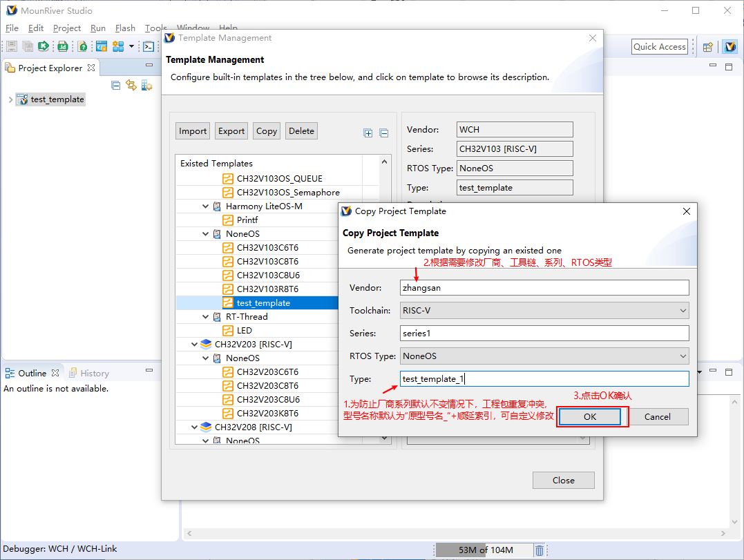
Task: Open the Flash menu
Action: (125, 28)
